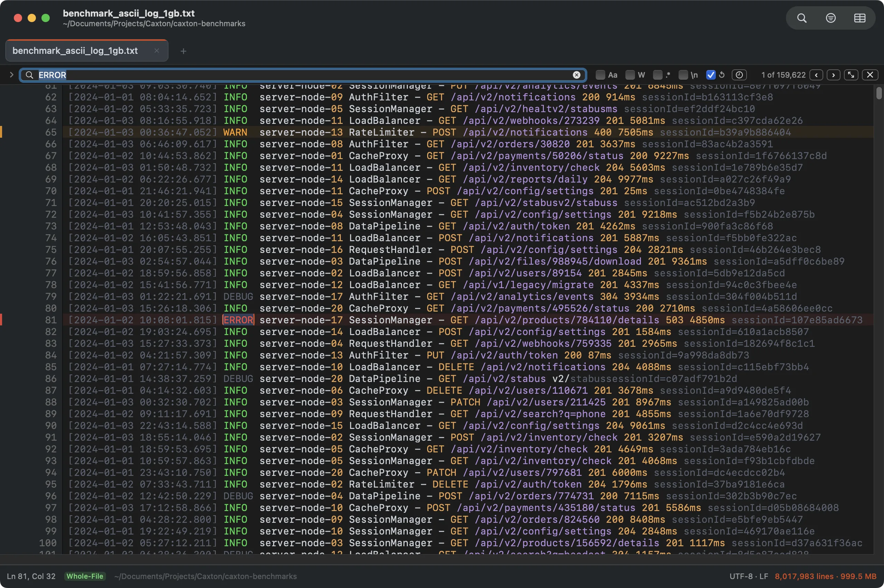Click PUT method on line 84
The width and height of the screenshot is (884, 588).
(435, 355)
